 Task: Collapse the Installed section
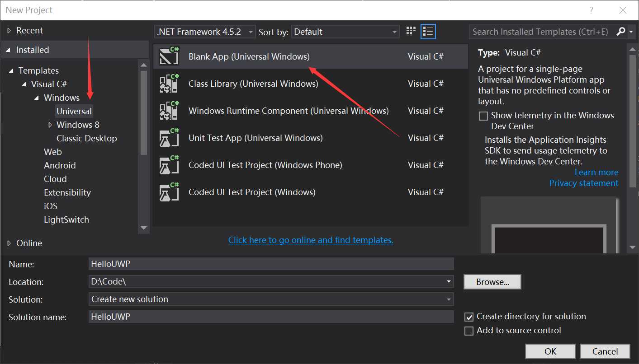[9, 50]
